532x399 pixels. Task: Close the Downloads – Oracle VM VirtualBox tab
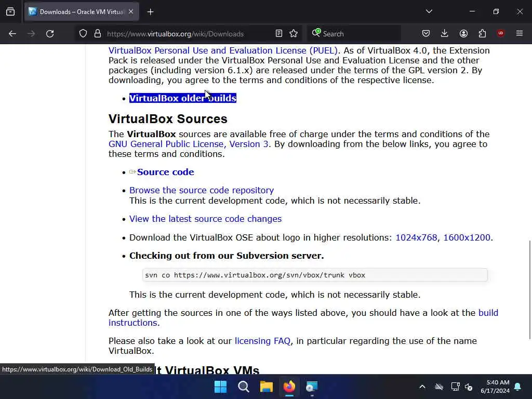click(x=131, y=12)
